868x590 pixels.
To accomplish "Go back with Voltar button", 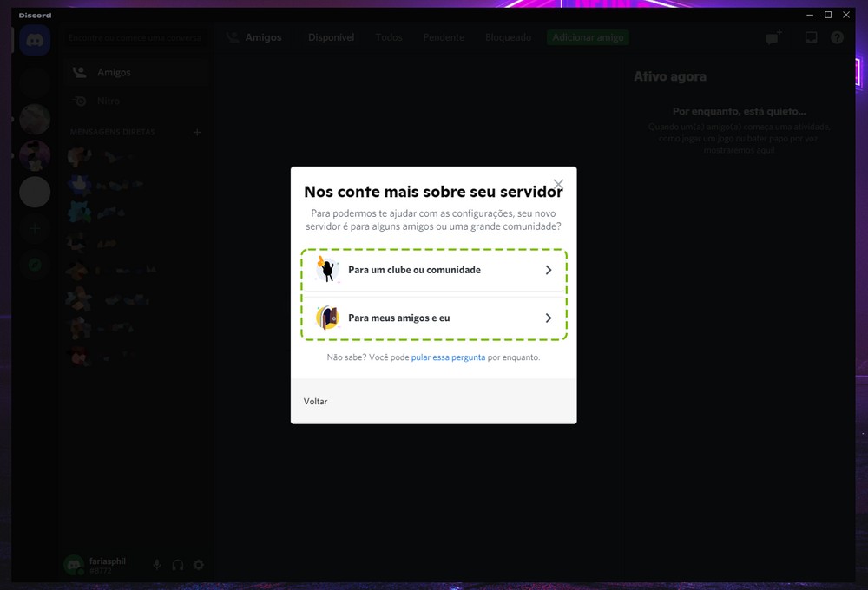I will (316, 401).
